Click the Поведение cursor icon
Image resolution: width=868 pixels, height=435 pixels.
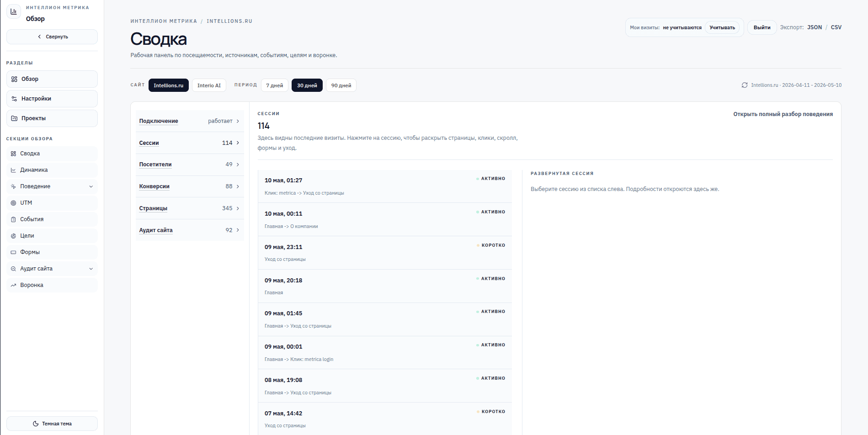click(13, 186)
